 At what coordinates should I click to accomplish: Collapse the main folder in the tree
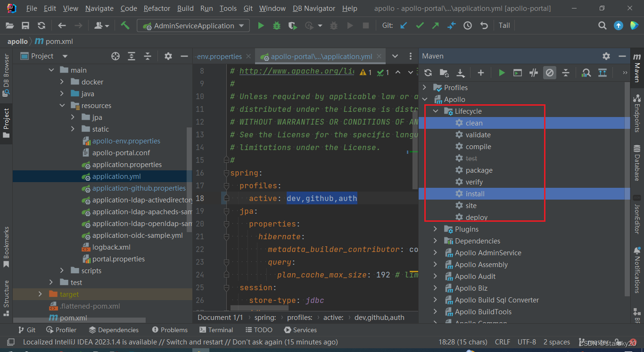[x=51, y=70]
